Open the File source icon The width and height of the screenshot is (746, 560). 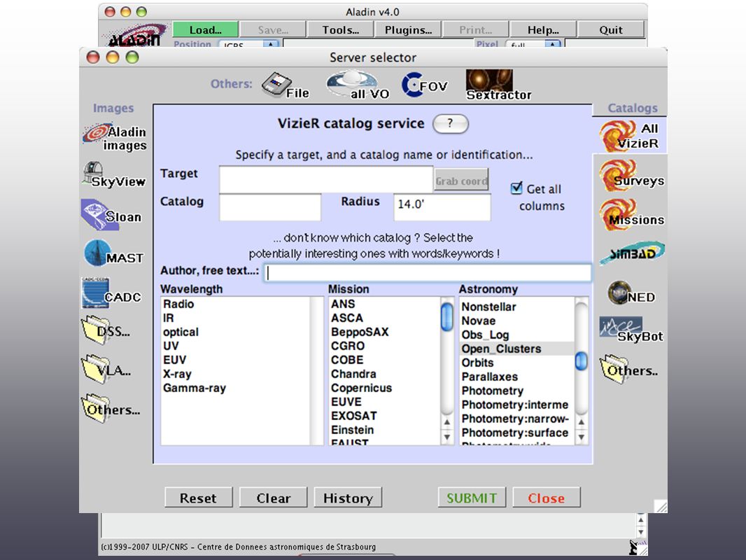285,85
